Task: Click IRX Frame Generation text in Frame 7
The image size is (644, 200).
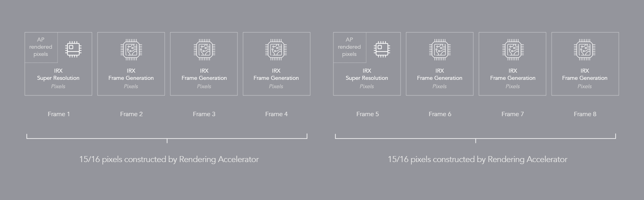Action: 513,74
